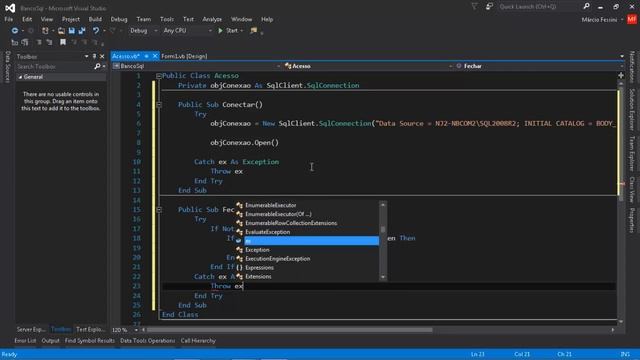Open the Data Sources side tab
The image size is (640, 360).
tap(7, 67)
